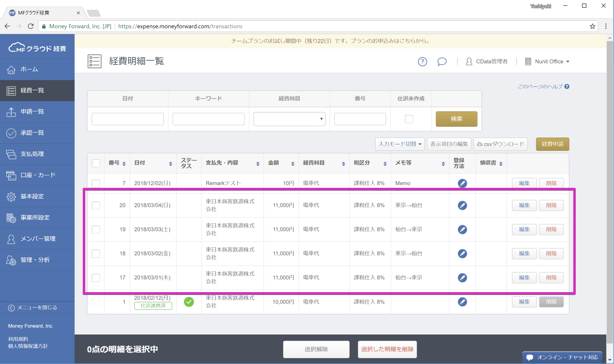The height and width of the screenshot is (364, 614).
Task: Reload the page with the browser refresh icon
Action: pyautogui.click(x=30, y=26)
